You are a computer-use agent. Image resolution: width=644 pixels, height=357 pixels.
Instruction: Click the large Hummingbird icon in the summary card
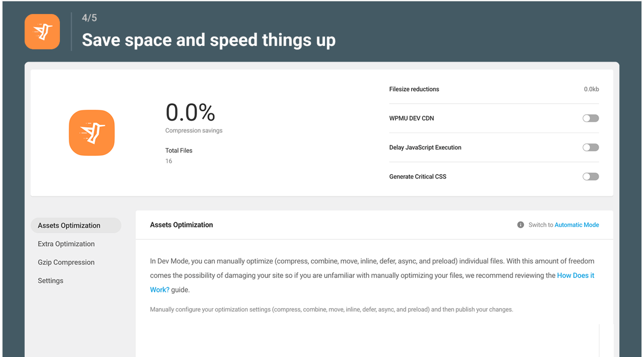[x=92, y=133]
